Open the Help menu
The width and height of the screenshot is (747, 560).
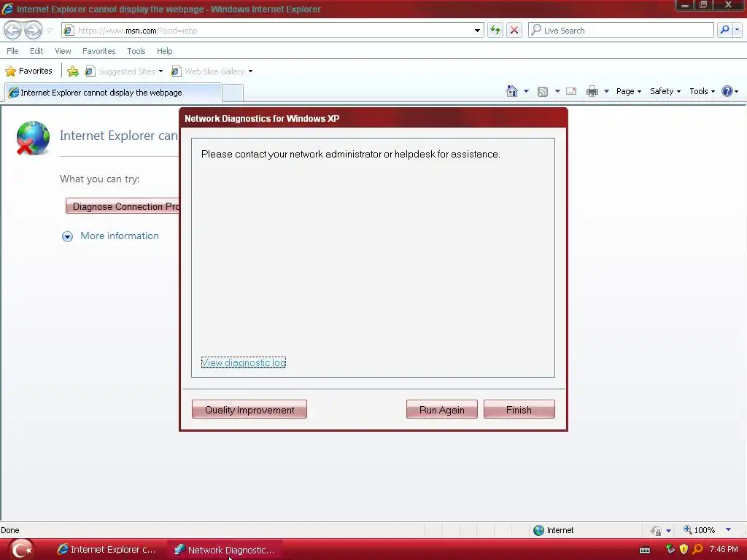(x=164, y=51)
